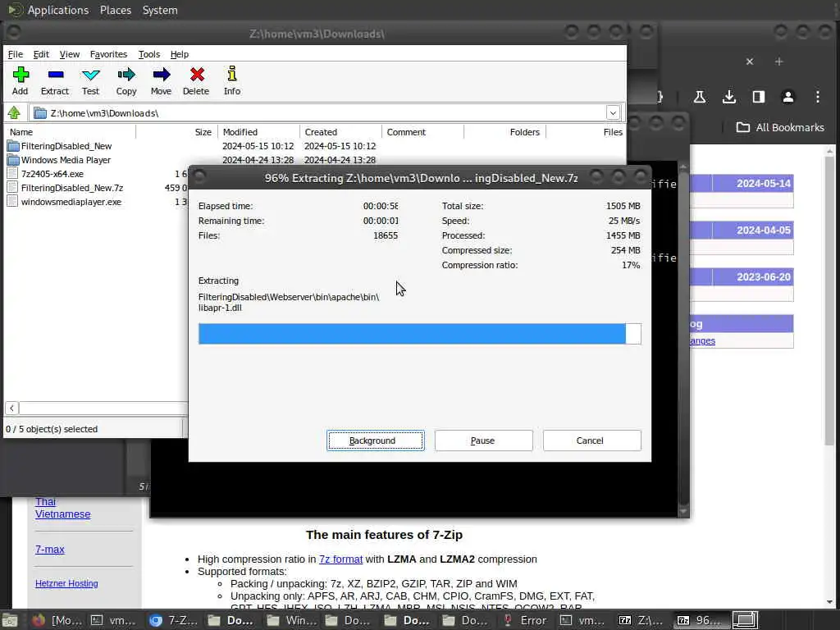Cancel the extraction
The width and height of the screenshot is (840, 630).
click(x=592, y=441)
